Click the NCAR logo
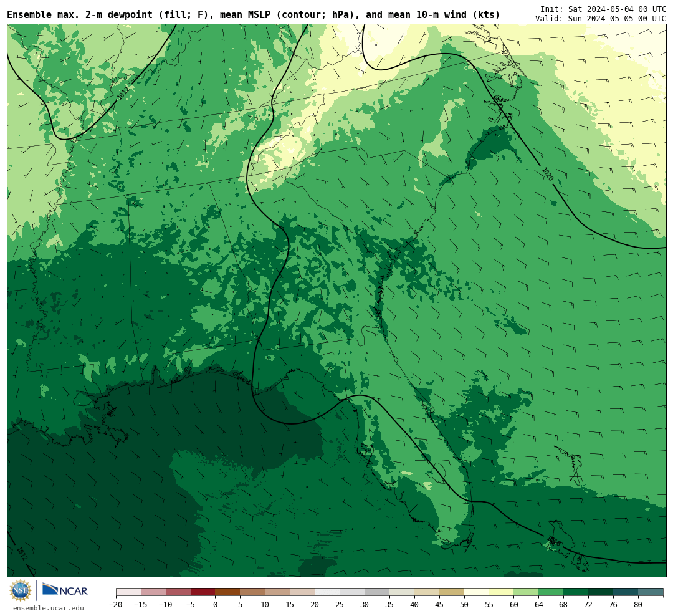 (x=65, y=591)
